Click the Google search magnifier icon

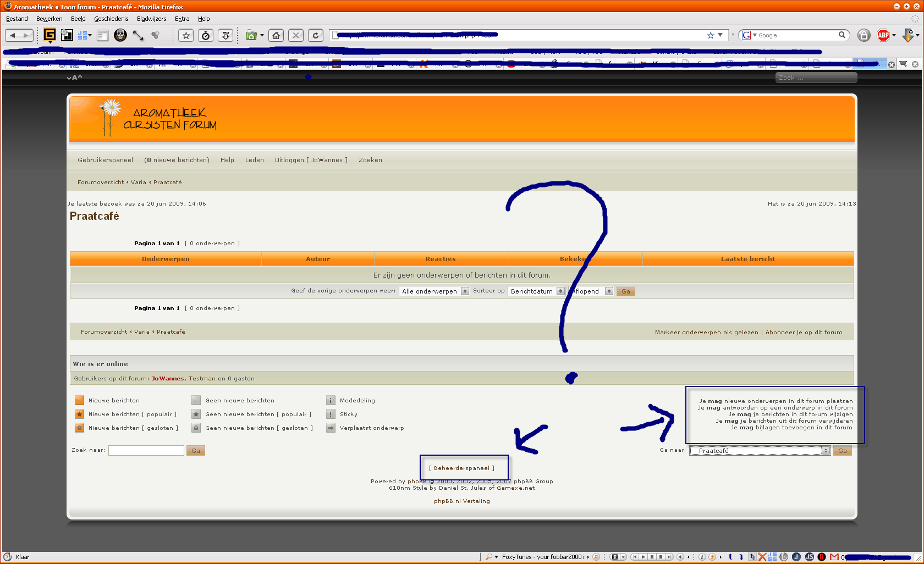842,35
